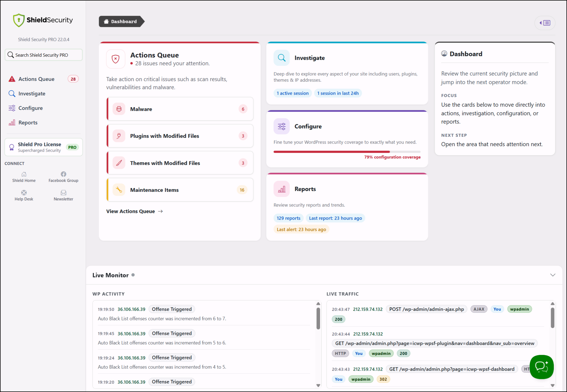Collapse the Live Monitor chevron
567x392 pixels.
click(x=553, y=275)
